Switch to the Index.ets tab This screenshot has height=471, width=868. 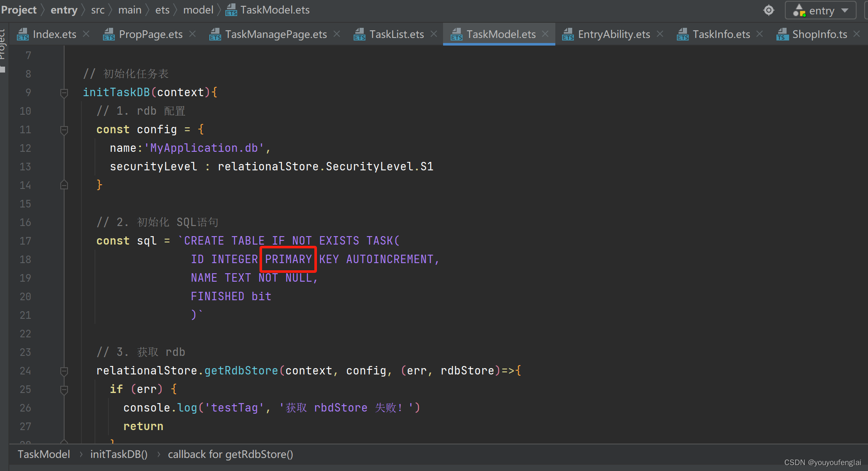[x=54, y=34]
